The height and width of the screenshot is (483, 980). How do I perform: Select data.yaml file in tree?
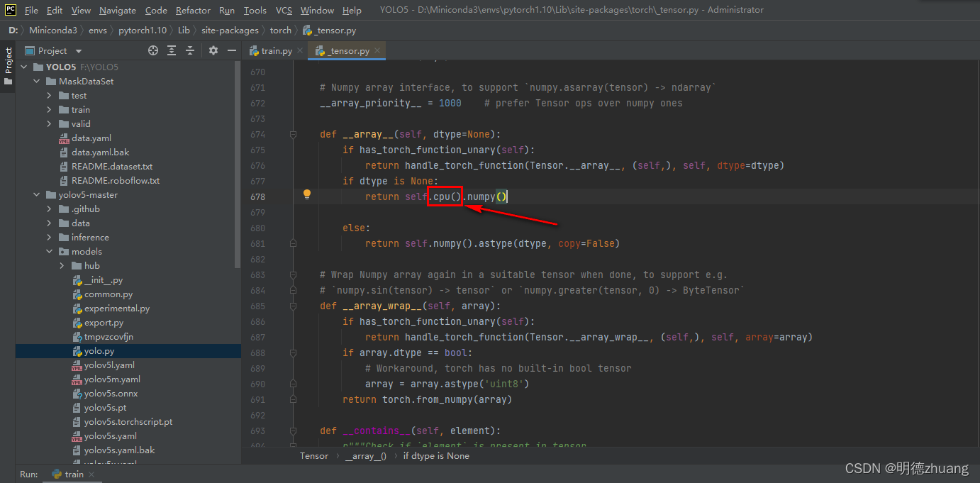[91, 138]
